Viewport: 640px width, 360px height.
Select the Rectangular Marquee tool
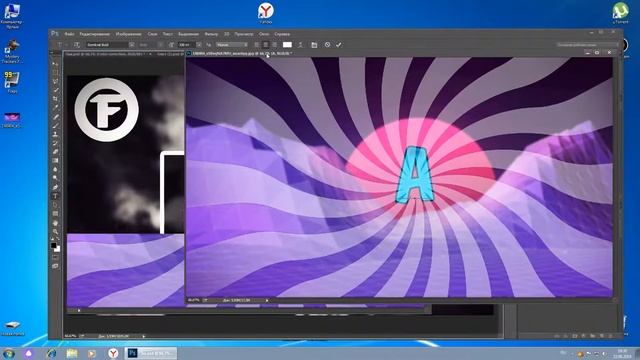pos(55,72)
